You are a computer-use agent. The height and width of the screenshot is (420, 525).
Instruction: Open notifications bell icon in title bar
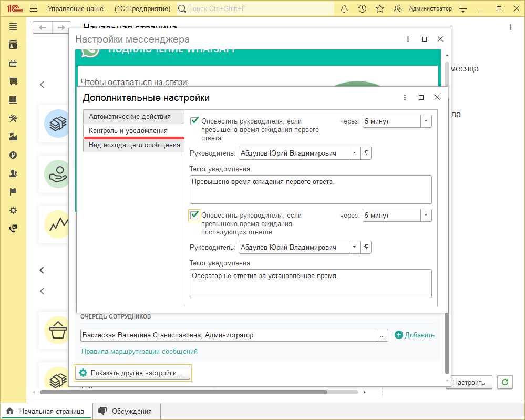[344, 9]
